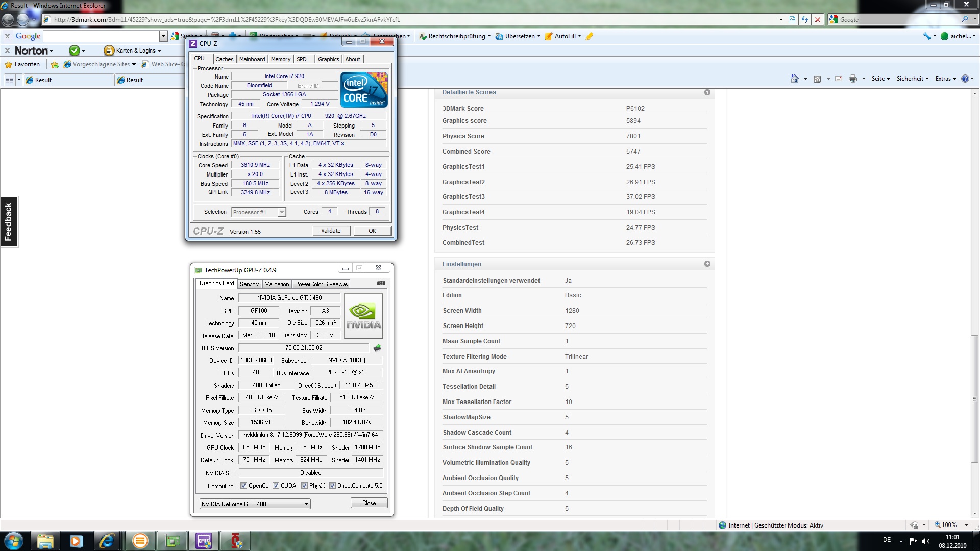Viewport: 980px width, 551px height.
Task: Open the Google toolbar wrench settings
Action: coord(927,36)
